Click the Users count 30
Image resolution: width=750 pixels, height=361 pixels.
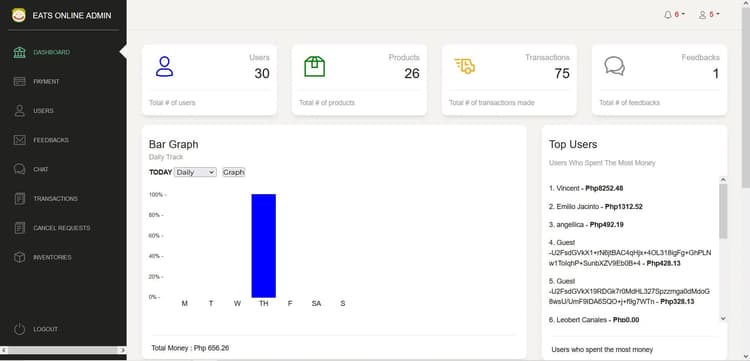point(262,74)
